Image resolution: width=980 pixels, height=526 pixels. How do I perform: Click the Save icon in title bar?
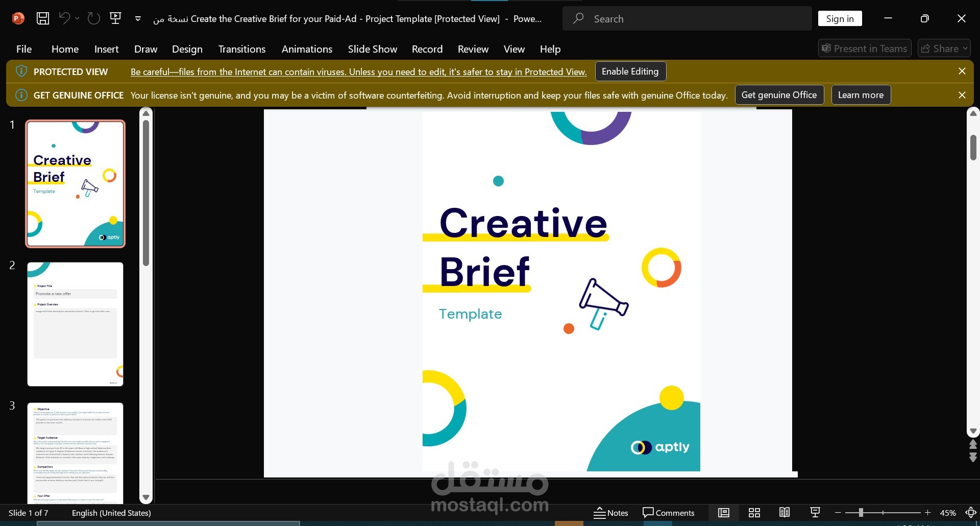click(43, 19)
